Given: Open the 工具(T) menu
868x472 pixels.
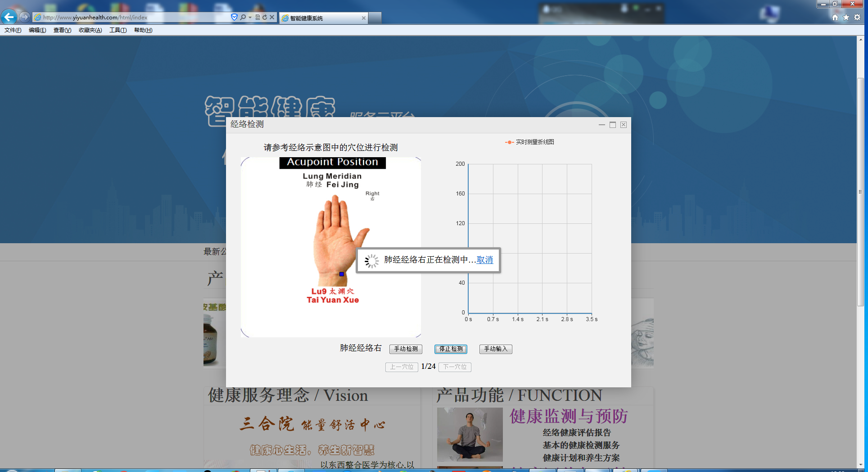Looking at the screenshot, I should pos(118,30).
